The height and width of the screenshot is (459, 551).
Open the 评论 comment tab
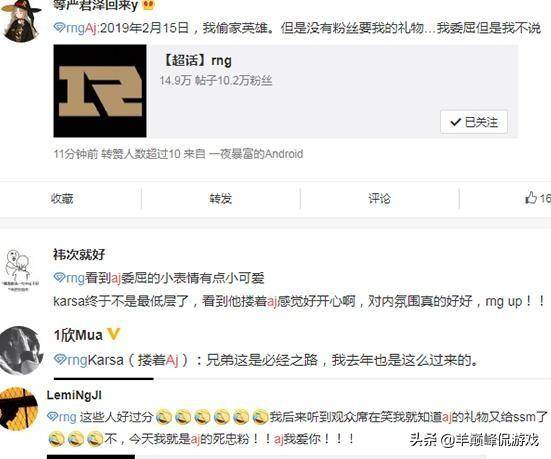coord(379,199)
